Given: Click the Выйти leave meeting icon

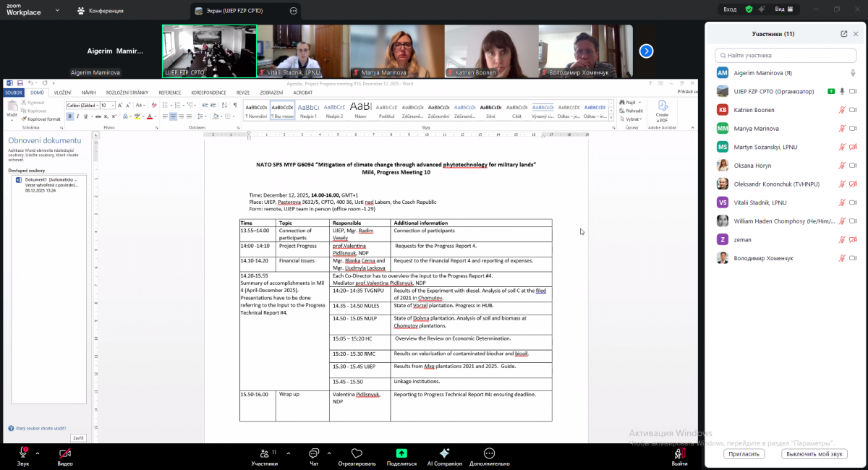Looking at the screenshot, I should click(x=678, y=453).
